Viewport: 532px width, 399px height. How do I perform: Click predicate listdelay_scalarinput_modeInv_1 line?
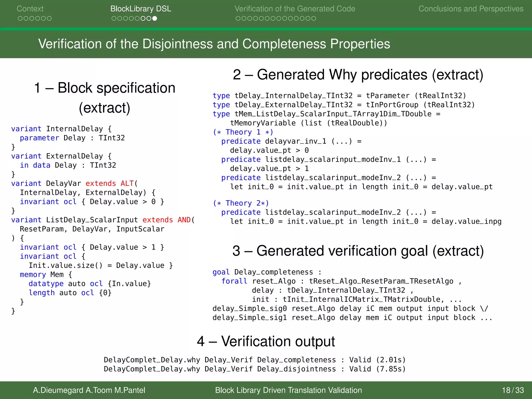point(329,159)
